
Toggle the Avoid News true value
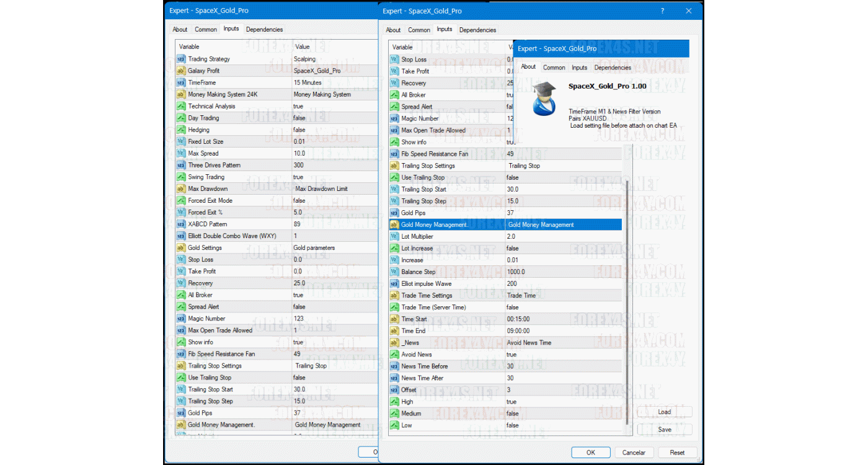511,355
